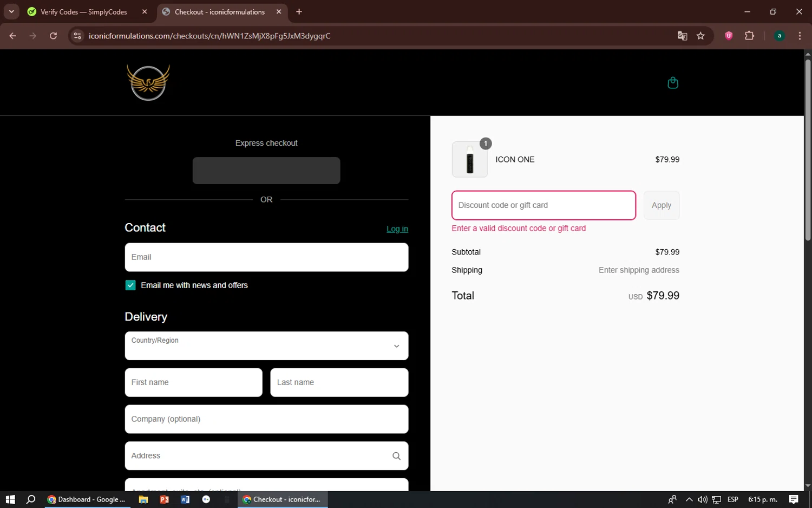Open File Explorer from taskbar

coord(143,499)
